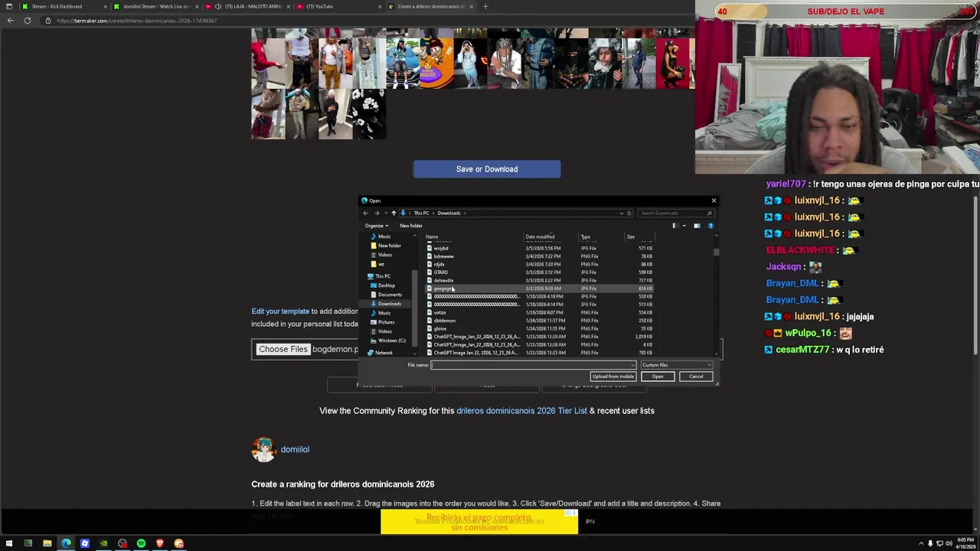The width and height of the screenshot is (980, 551).
Task: Click Choose Files button on webpage
Action: click(x=283, y=349)
